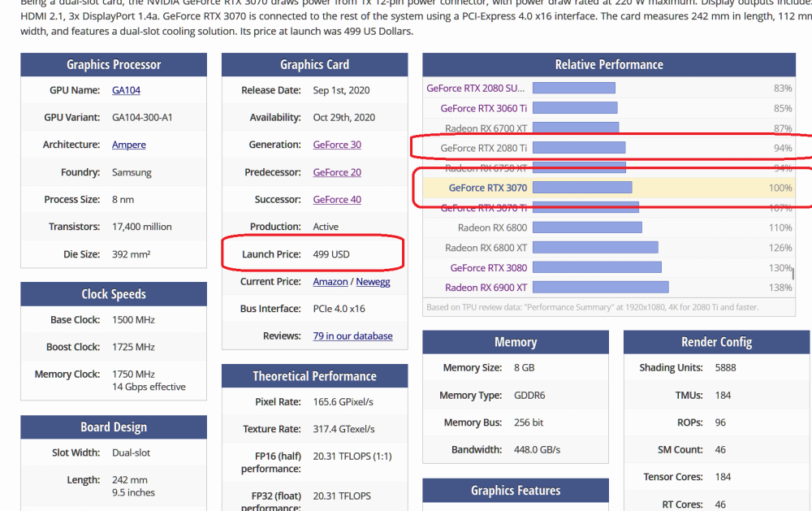This screenshot has height=511, width=812.
Task: Check current price on Newegg
Action: pyautogui.click(x=373, y=281)
